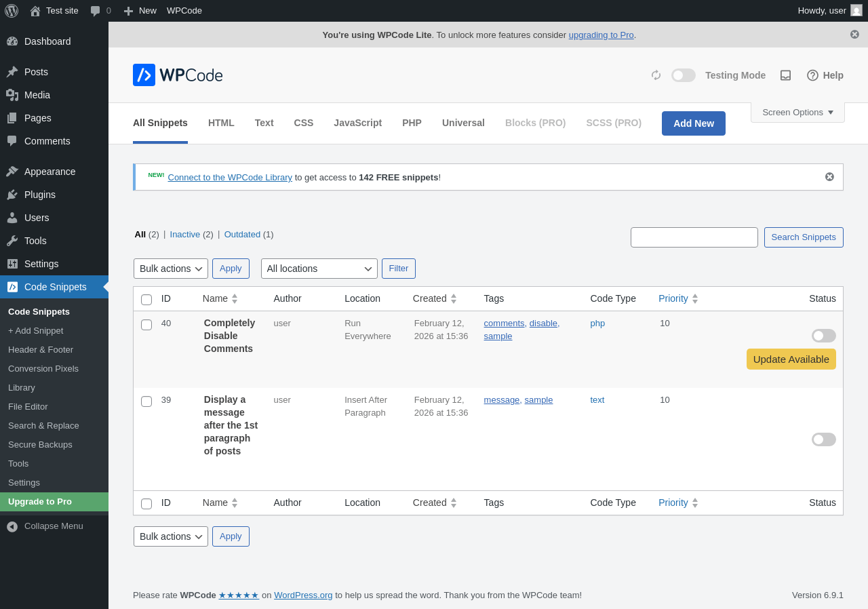Viewport: 868px width, 609px height.
Task: Click the refresh arrows icon near Testing Mode
Action: [x=656, y=75]
